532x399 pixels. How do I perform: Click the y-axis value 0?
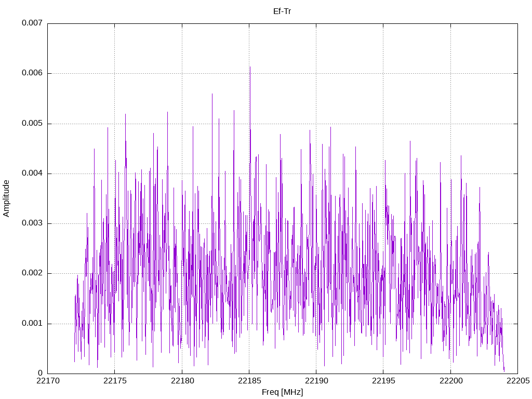[41, 373]
